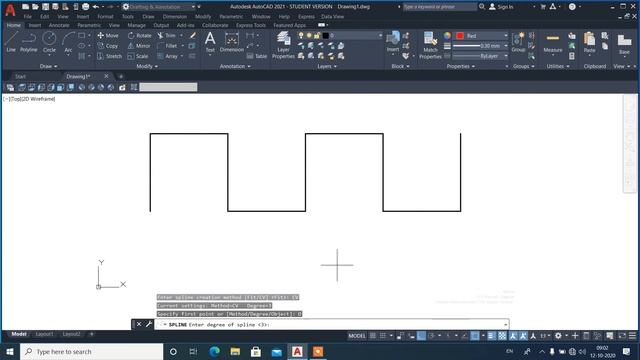Image resolution: width=640 pixels, height=360 pixels.
Task: Open Microsoft Edge from taskbar
Action: (x=214, y=351)
